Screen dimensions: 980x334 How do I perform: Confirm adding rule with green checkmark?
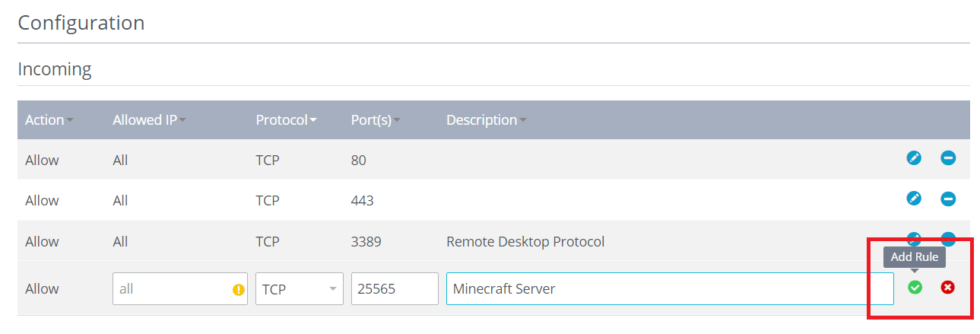tap(915, 288)
